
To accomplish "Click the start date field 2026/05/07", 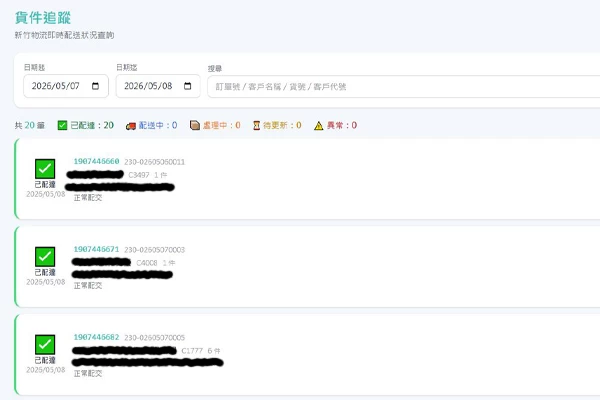I will point(66,86).
